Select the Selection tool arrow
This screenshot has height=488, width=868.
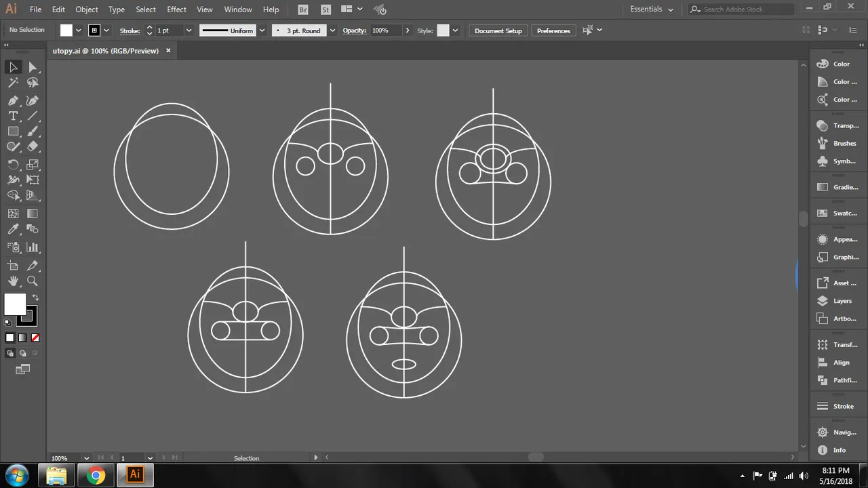point(13,67)
